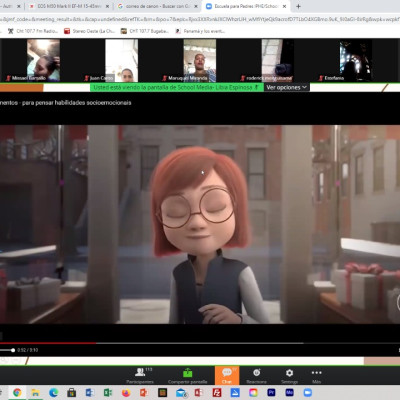
Task: Select Juan Carlos's video thumbnail
Action: (122, 60)
